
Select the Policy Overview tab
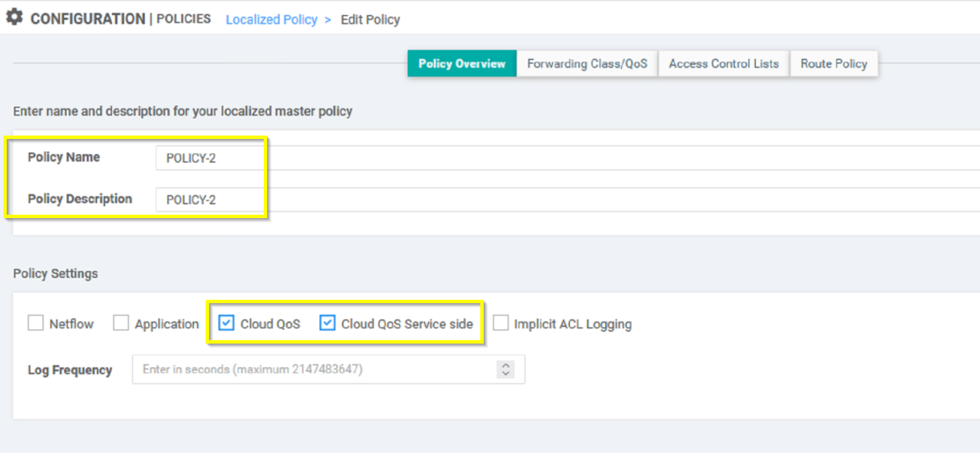click(x=462, y=64)
